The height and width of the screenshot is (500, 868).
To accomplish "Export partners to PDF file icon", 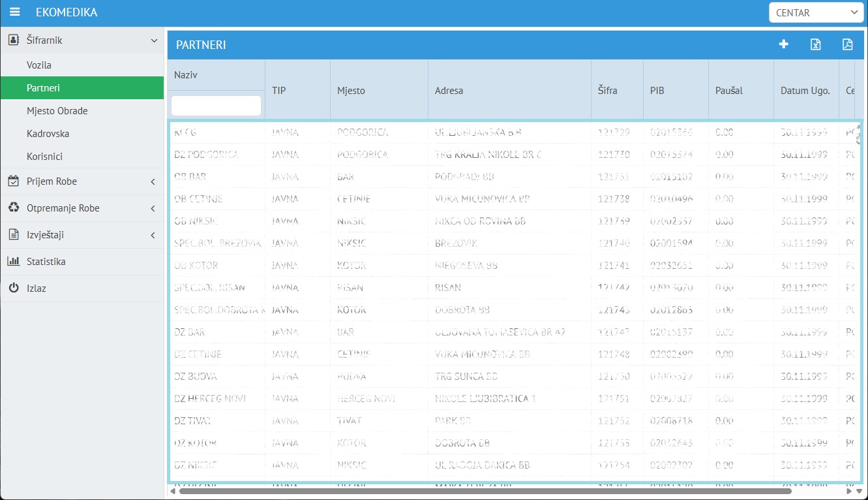I will point(847,44).
